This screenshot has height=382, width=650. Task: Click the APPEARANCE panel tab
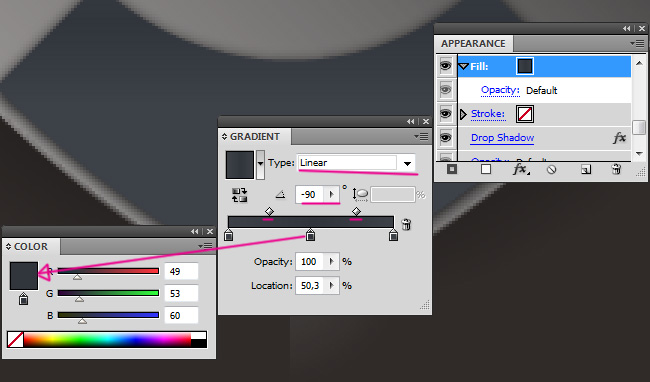click(x=473, y=44)
